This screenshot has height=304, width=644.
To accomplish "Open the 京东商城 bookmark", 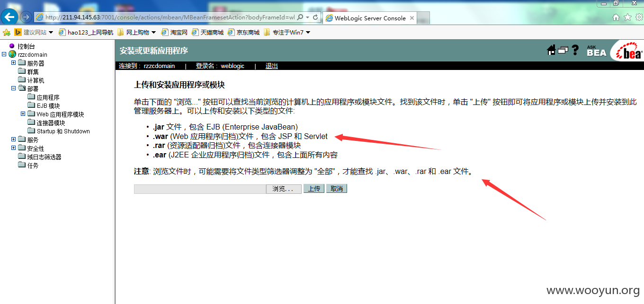I will pyautogui.click(x=243, y=32).
